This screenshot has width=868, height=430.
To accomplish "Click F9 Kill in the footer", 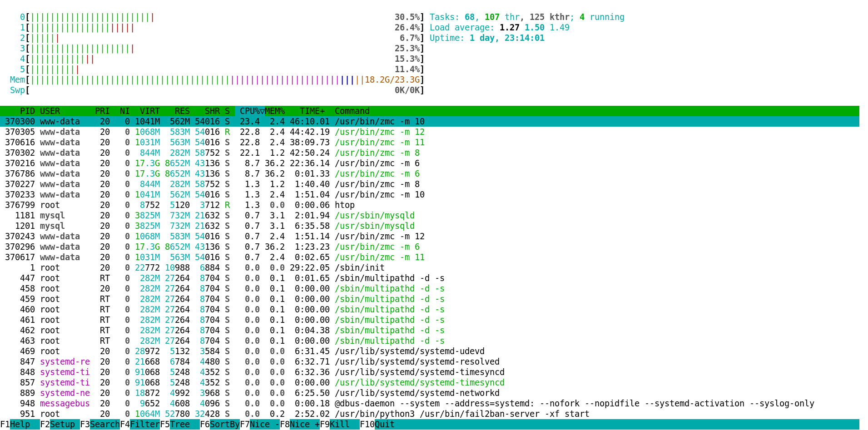I will (340, 425).
